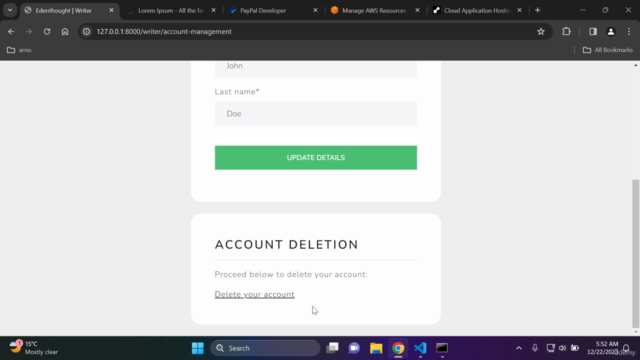This screenshot has height=360, width=640.
Task: Close the Cloud Application Hosting tab
Action: click(x=519, y=10)
